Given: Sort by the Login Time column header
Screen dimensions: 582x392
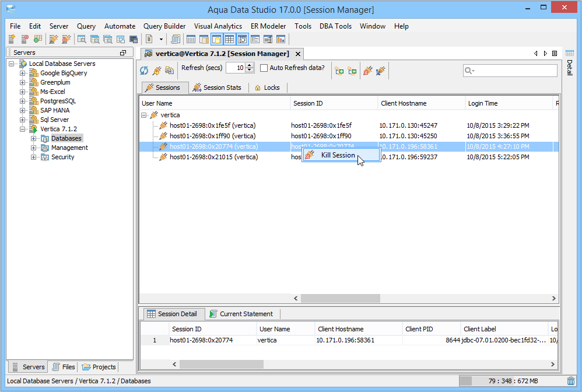Looking at the screenshot, I should (509, 103).
